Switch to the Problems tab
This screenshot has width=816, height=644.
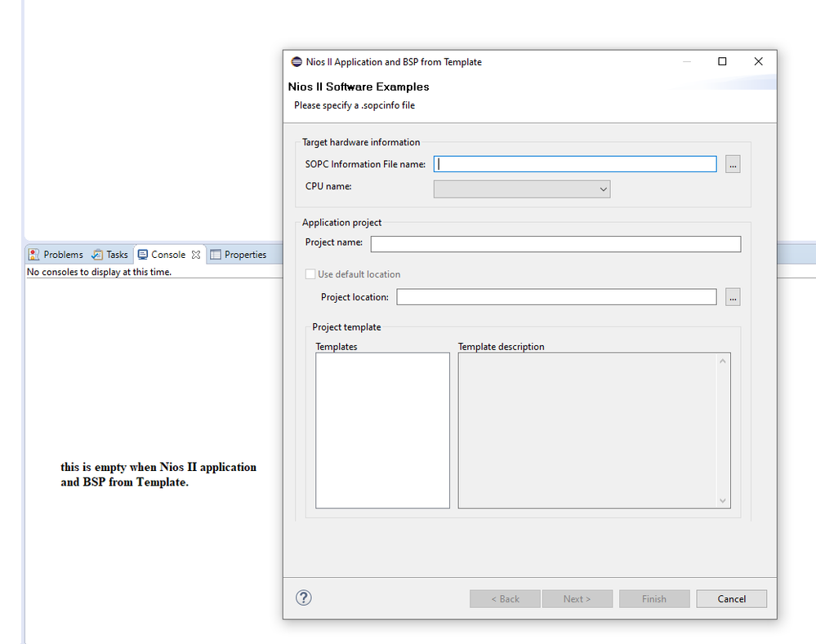tap(56, 255)
